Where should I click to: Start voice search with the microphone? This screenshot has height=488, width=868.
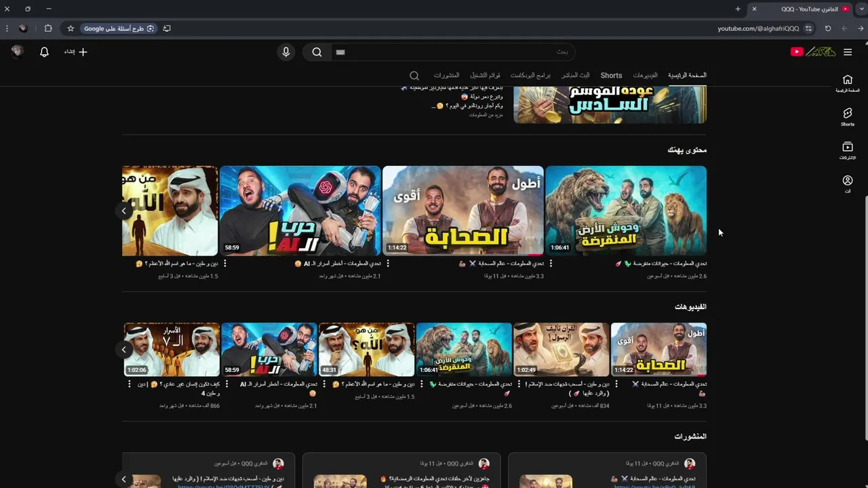click(285, 52)
